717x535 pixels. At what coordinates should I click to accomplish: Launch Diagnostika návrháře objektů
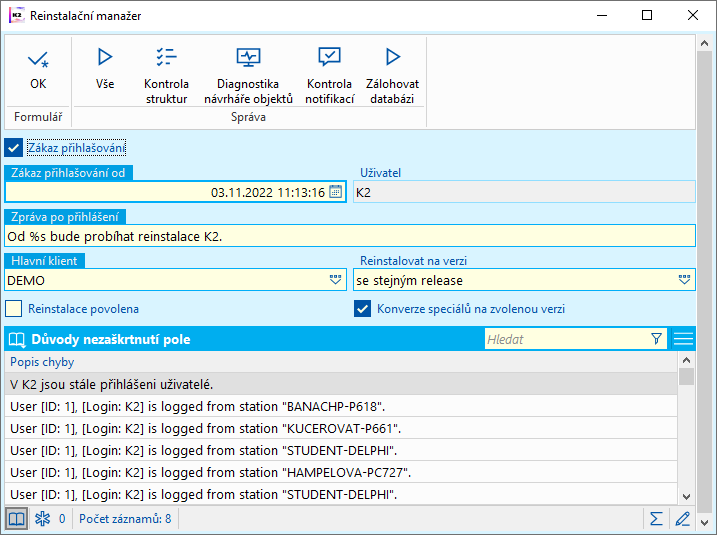pyautogui.click(x=248, y=58)
